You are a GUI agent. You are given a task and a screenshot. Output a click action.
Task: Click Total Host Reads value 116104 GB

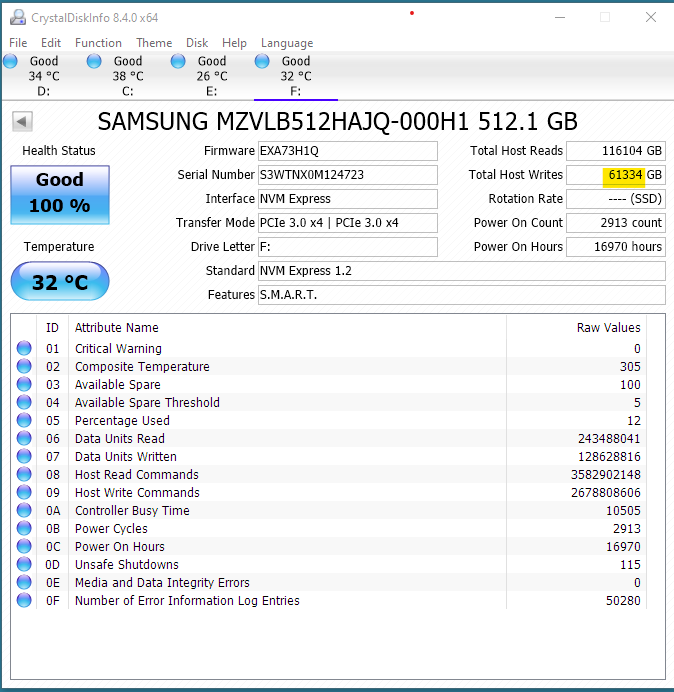click(616, 151)
